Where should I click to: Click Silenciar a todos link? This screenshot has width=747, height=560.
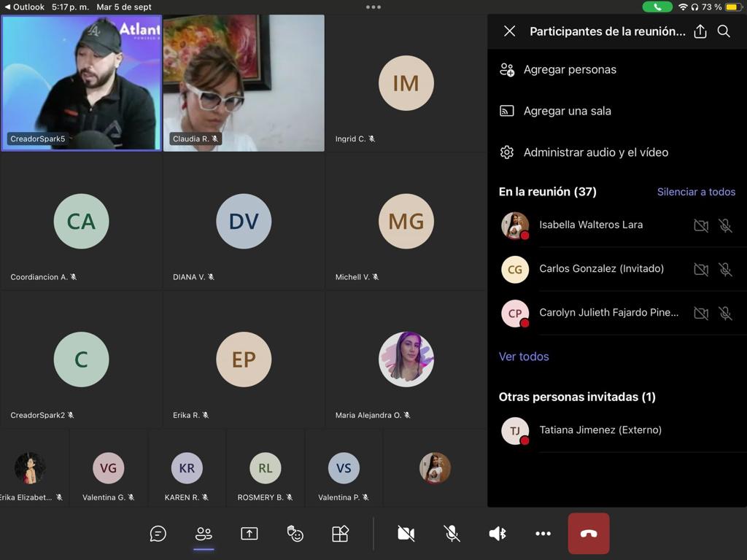(696, 192)
